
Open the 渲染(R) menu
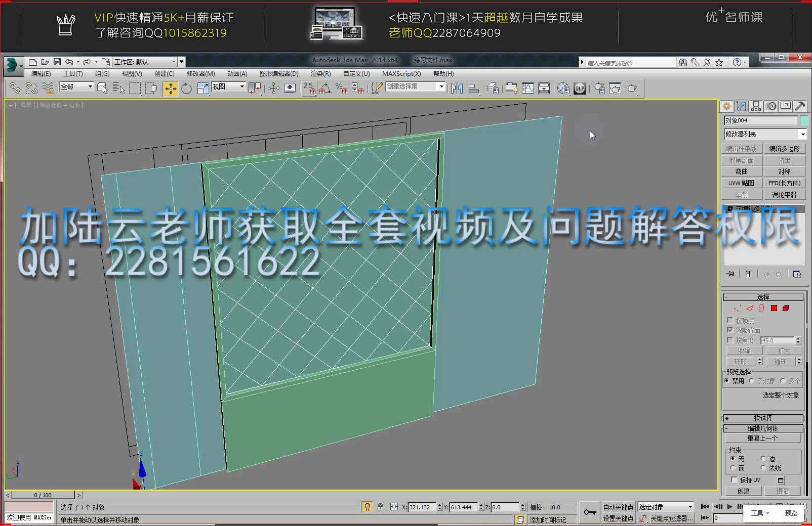point(320,73)
